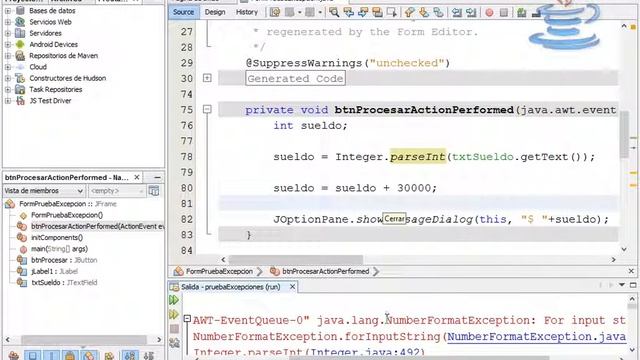Click Shift Line Right icon
The height and width of the screenshot is (360, 640).
tap(471, 12)
